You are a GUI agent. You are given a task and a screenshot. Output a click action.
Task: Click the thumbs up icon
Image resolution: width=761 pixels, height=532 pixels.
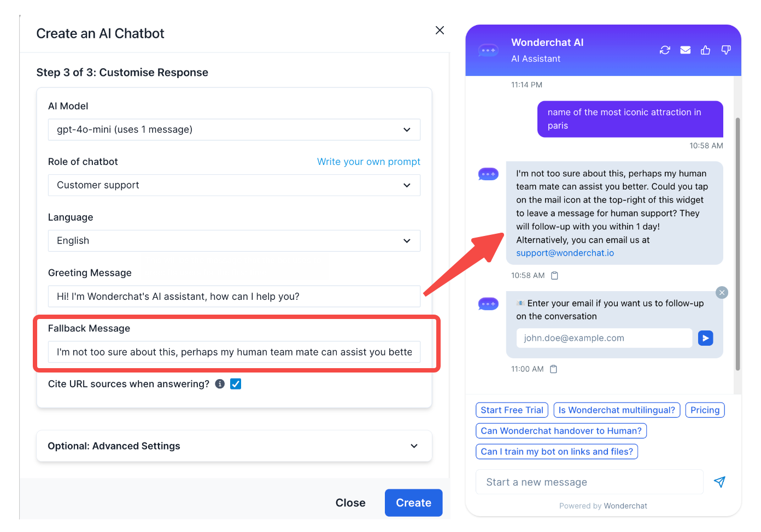(x=706, y=50)
